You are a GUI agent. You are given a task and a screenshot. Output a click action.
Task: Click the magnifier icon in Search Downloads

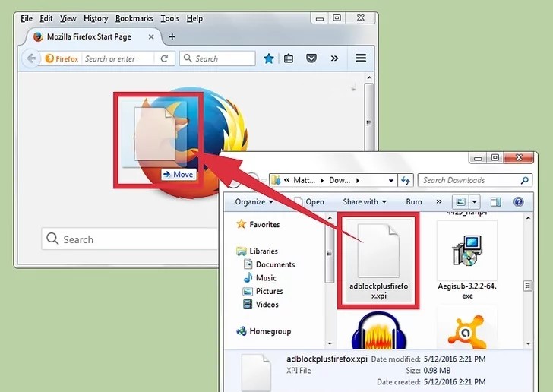point(525,180)
